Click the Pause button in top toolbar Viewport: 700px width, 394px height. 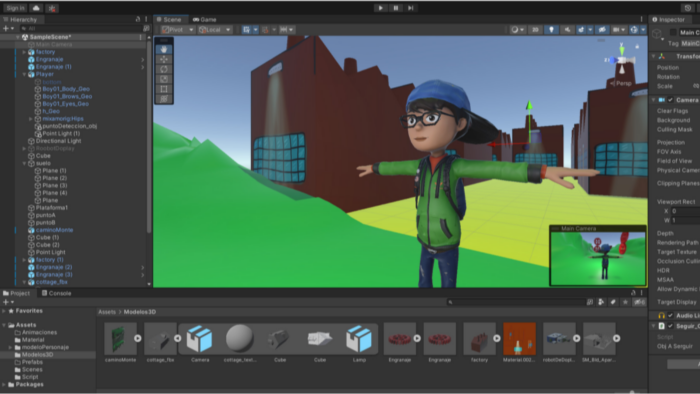click(396, 8)
